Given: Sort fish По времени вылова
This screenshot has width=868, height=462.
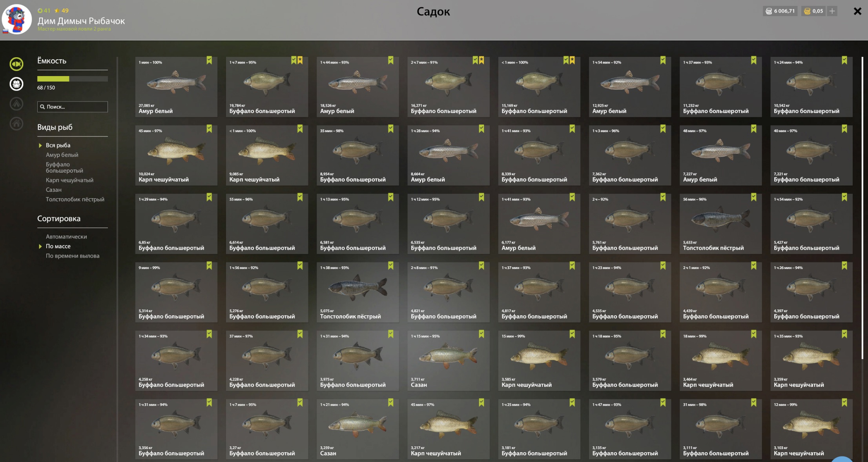Looking at the screenshot, I should click(x=73, y=256).
